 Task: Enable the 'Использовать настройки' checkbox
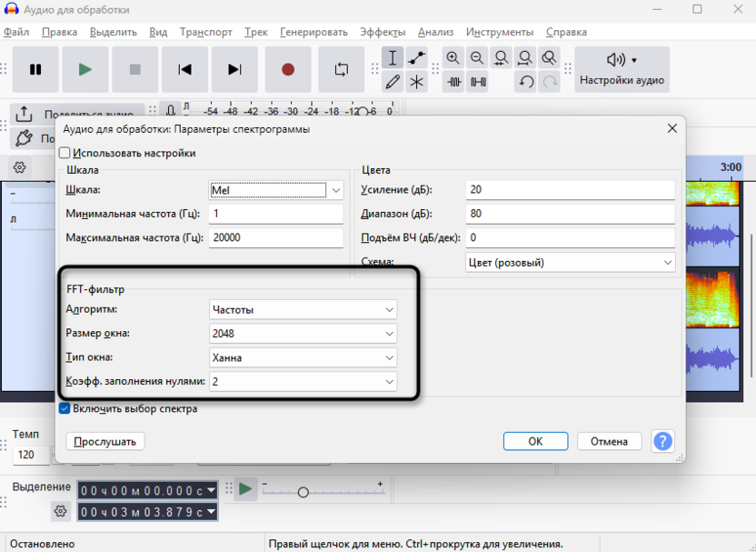(x=65, y=153)
